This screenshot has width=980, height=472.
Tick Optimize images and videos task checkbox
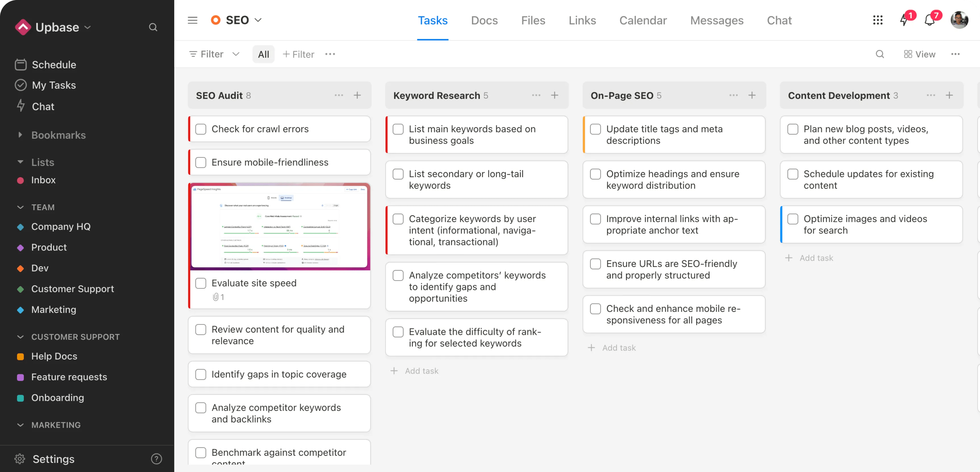[793, 219]
